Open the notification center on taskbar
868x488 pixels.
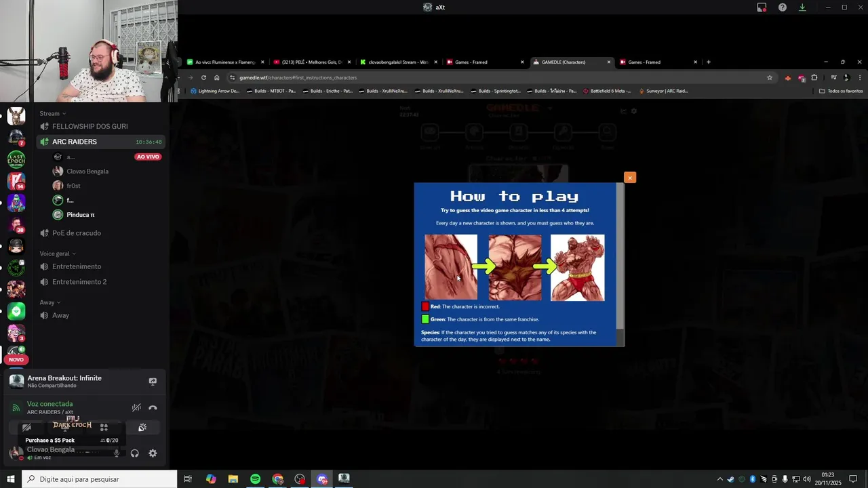point(853,479)
